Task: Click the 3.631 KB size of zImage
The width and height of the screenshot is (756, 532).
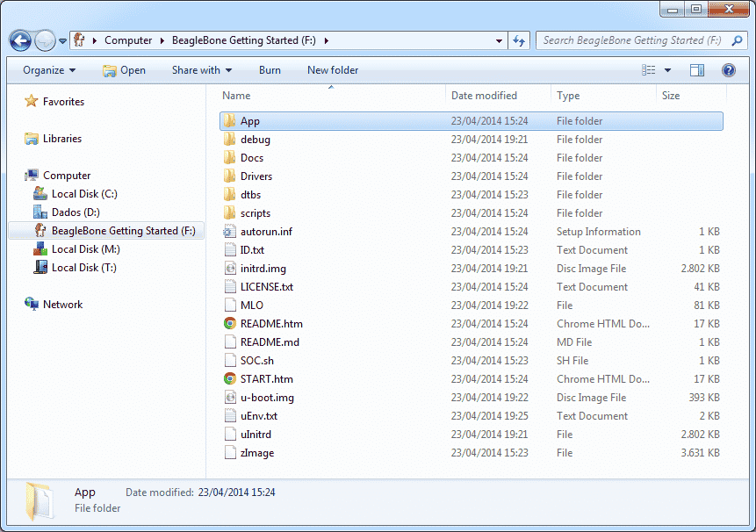Action: pos(700,453)
